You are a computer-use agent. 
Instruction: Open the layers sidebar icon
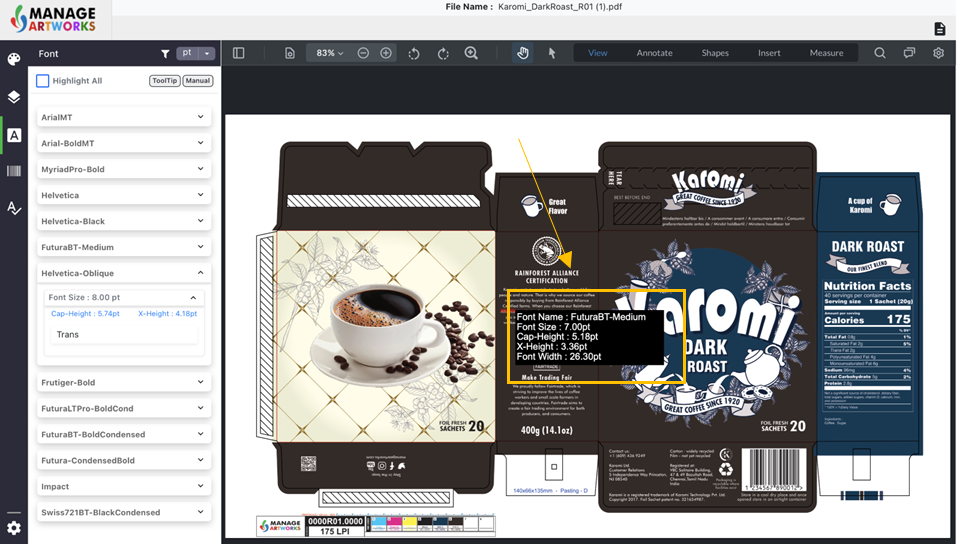[x=13, y=97]
